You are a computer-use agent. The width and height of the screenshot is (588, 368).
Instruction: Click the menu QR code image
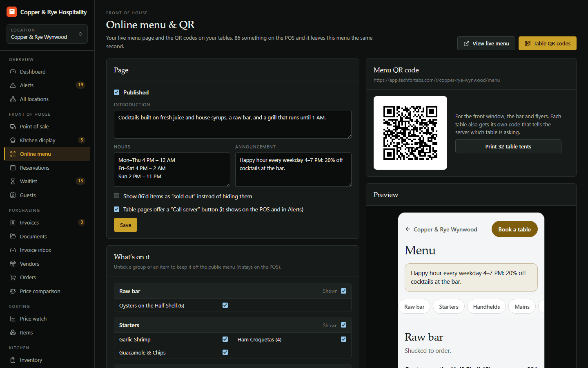(410, 133)
